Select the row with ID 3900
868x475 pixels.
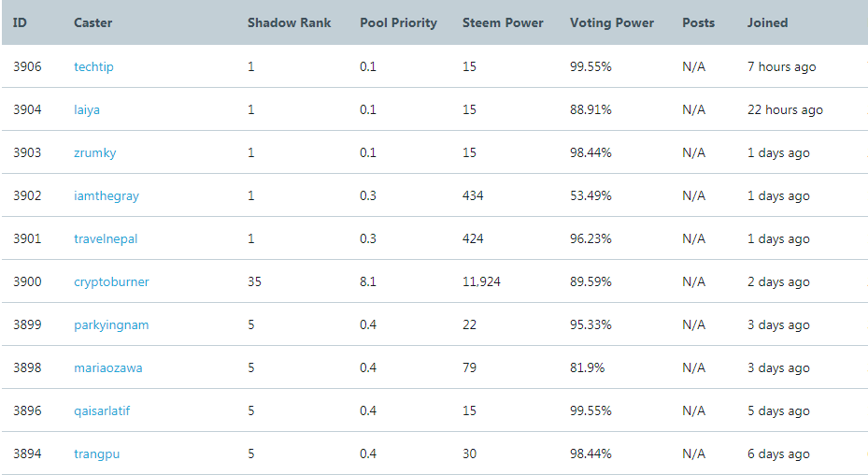pos(434,281)
